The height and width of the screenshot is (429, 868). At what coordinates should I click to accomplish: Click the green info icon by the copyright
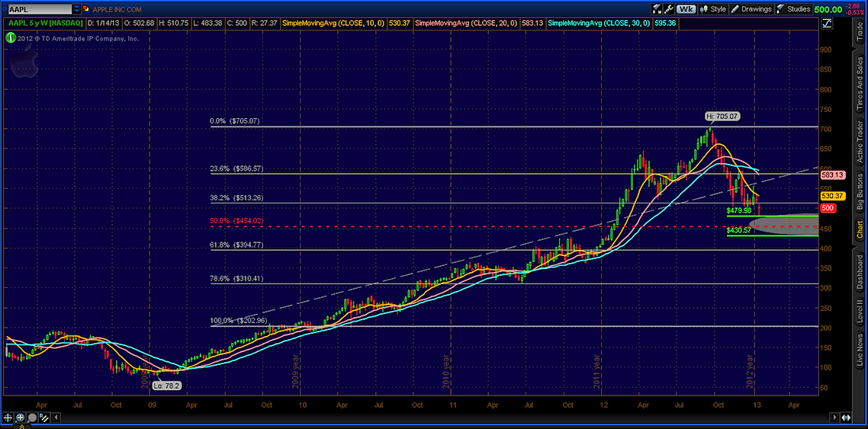click(x=10, y=38)
